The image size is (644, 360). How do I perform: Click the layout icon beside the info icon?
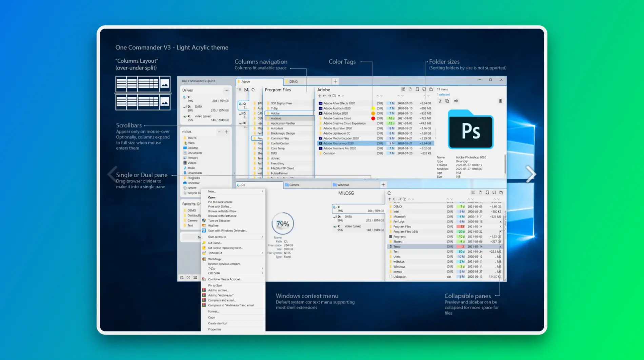(x=195, y=277)
